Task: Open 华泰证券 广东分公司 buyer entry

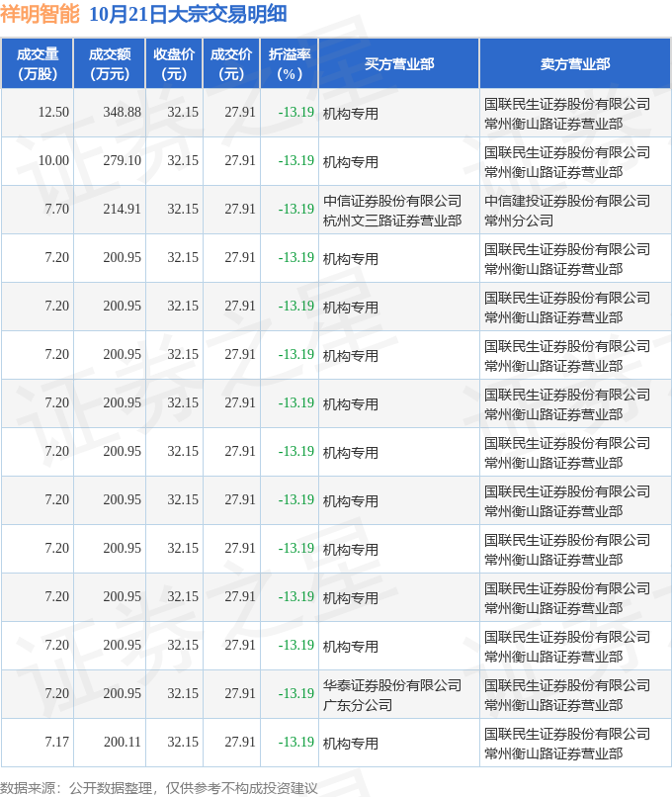Action: (x=392, y=694)
